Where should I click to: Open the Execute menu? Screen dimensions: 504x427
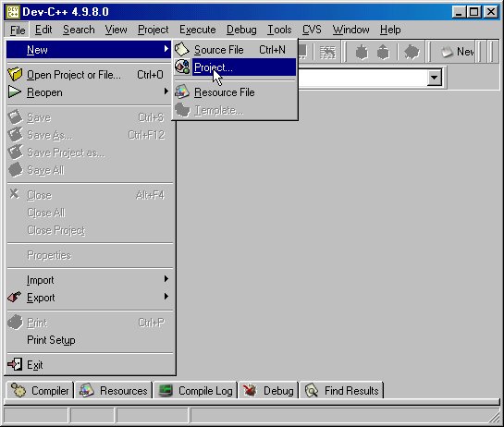(x=197, y=30)
